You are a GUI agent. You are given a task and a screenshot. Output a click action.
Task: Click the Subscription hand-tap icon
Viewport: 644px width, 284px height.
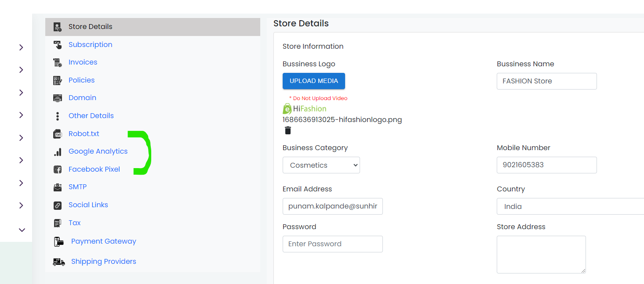coord(58,45)
